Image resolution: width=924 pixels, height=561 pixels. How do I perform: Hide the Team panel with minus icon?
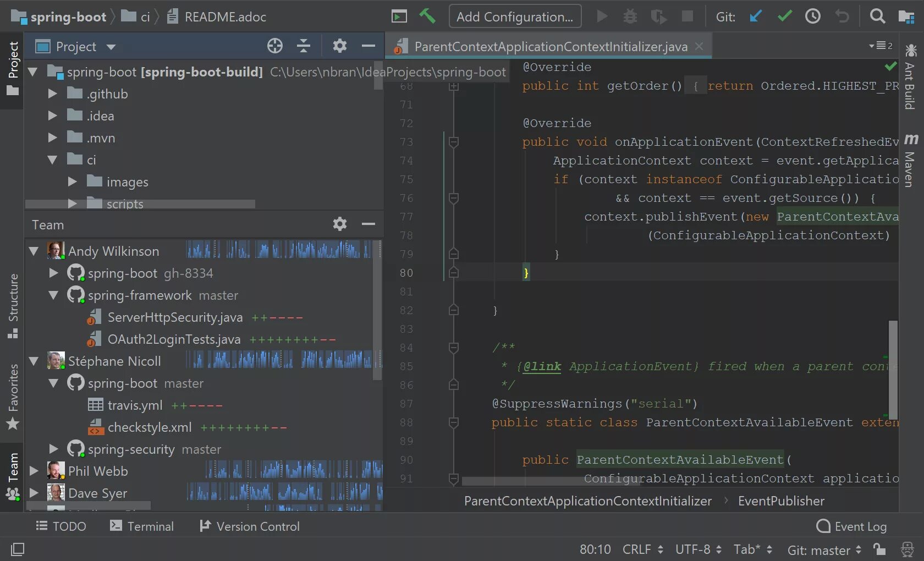pos(369,224)
